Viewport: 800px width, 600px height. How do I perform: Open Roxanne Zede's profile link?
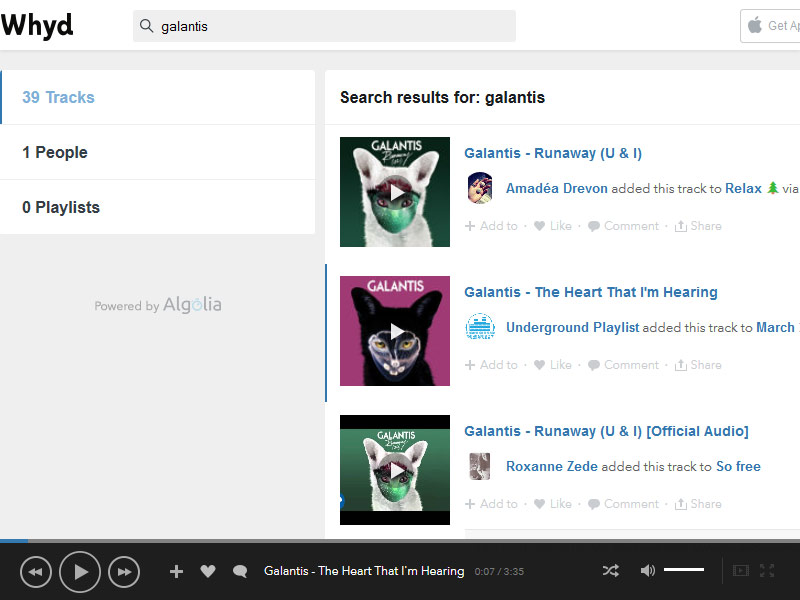pos(552,466)
